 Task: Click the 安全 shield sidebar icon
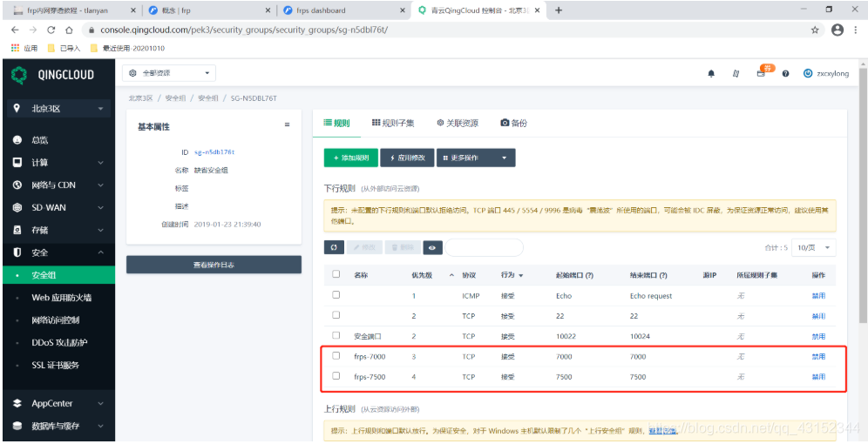coord(17,252)
